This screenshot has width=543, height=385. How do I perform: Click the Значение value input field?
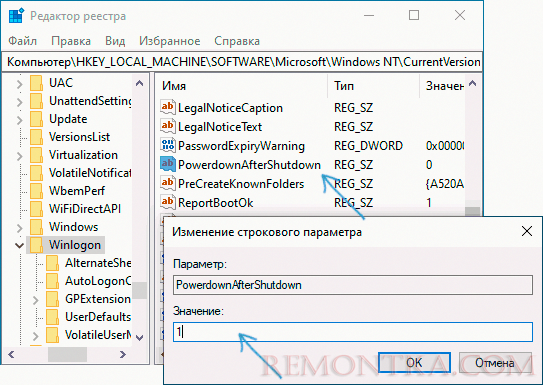[x=353, y=332]
